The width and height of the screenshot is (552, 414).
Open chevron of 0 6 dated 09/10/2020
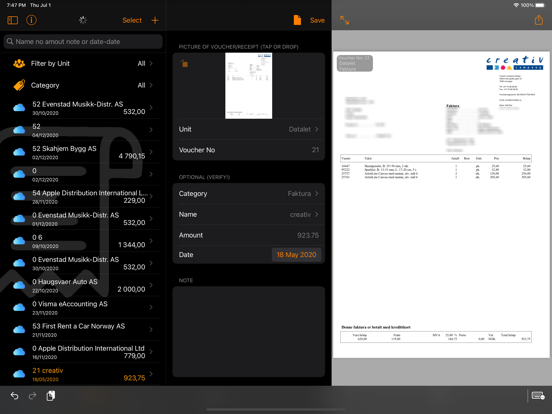point(151,241)
